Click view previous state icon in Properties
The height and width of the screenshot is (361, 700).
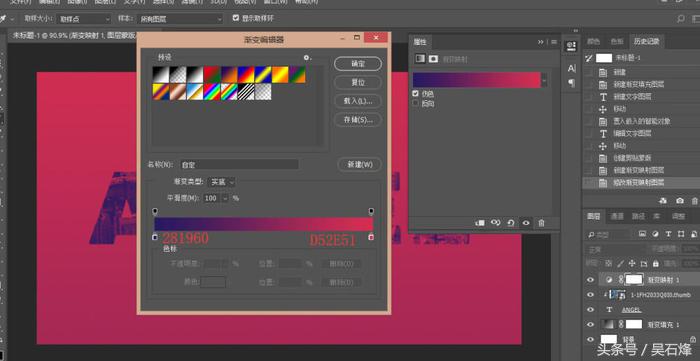click(495, 223)
